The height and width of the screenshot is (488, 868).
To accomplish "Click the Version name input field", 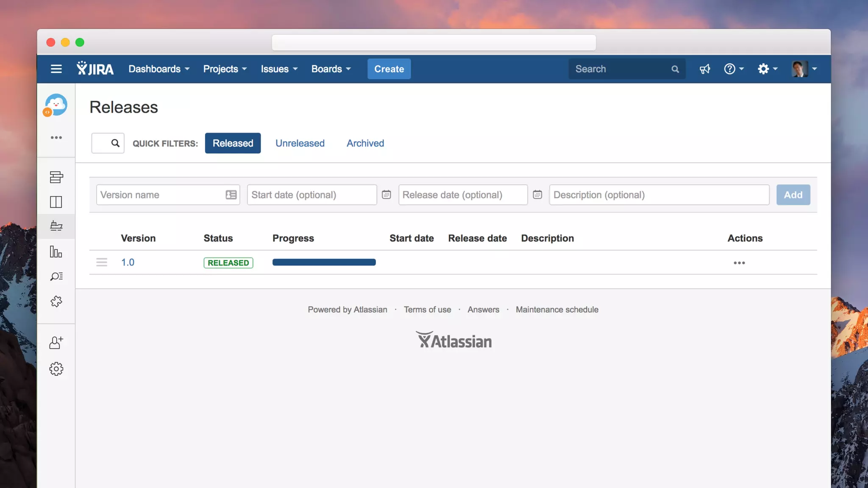I will coord(161,195).
